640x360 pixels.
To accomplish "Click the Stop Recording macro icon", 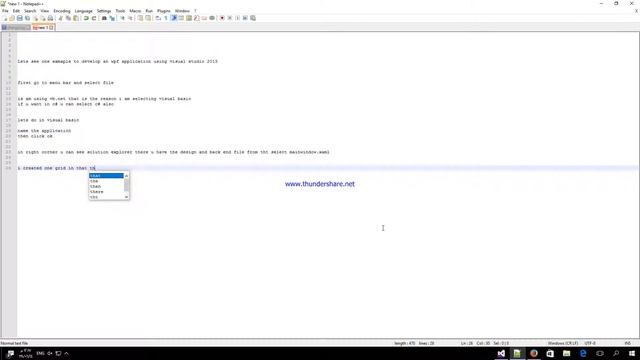I will pyautogui.click(x=230, y=18).
